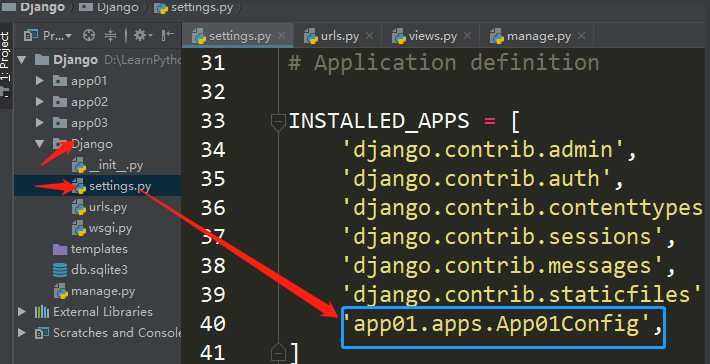Expand the app02 folder
This screenshot has width=710, height=364.
(40, 102)
